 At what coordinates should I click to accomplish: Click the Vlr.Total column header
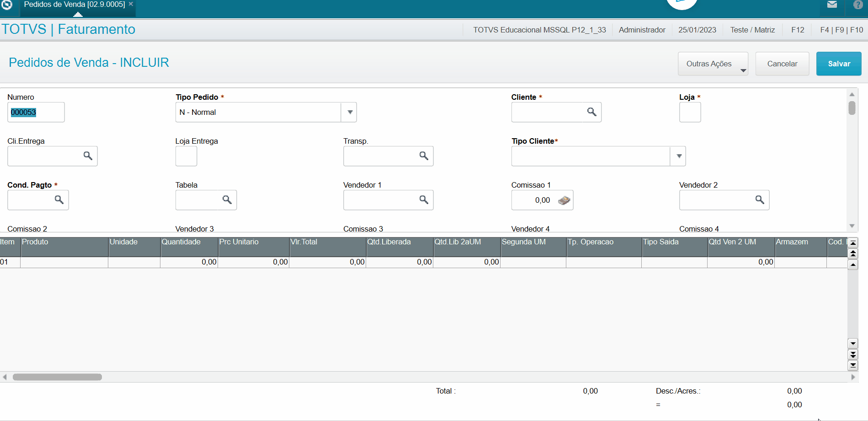pyautogui.click(x=327, y=246)
